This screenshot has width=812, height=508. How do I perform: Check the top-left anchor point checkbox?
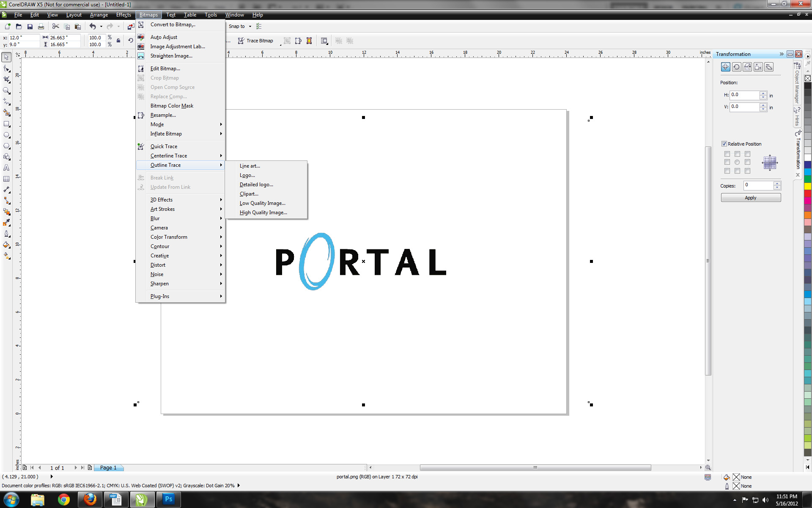point(727,154)
